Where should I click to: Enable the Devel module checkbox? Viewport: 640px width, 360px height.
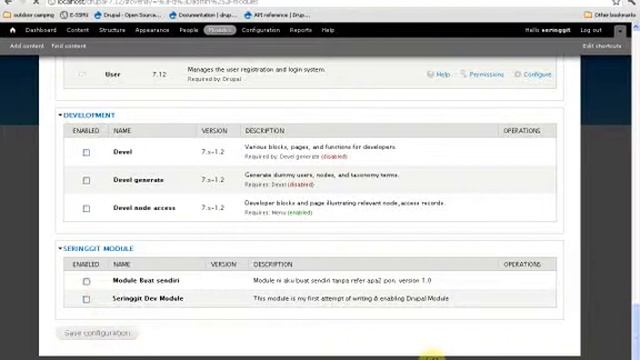click(x=86, y=153)
